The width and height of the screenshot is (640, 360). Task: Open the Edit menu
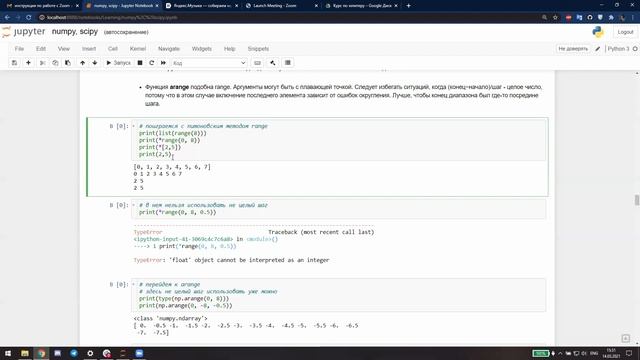[41, 49]
